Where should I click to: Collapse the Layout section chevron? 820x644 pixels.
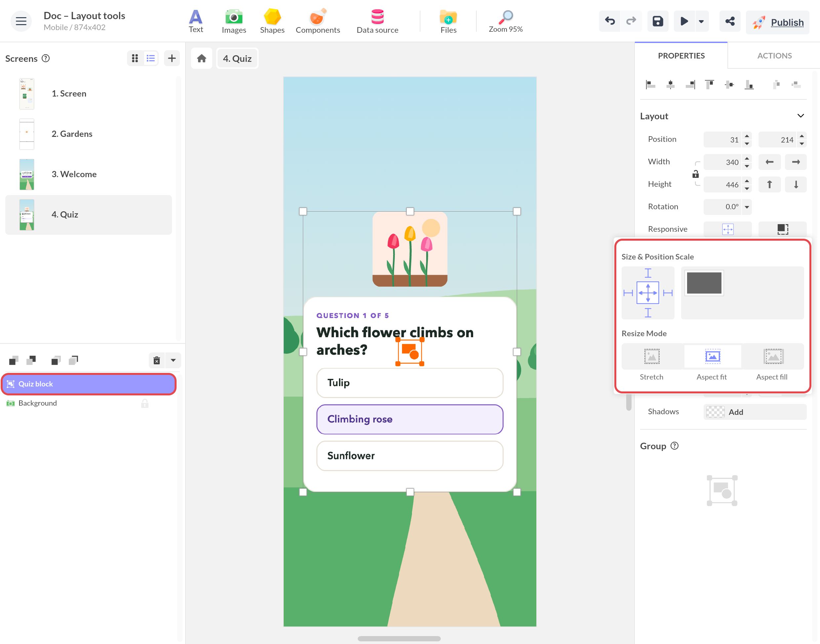[x=801, y=116]
